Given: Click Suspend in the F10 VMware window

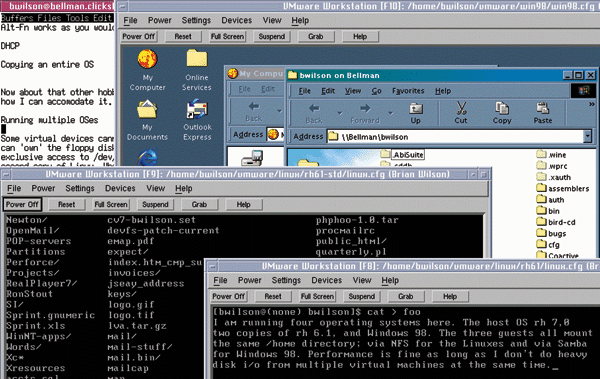Looking at the screenshot, I should click(272, 36).
